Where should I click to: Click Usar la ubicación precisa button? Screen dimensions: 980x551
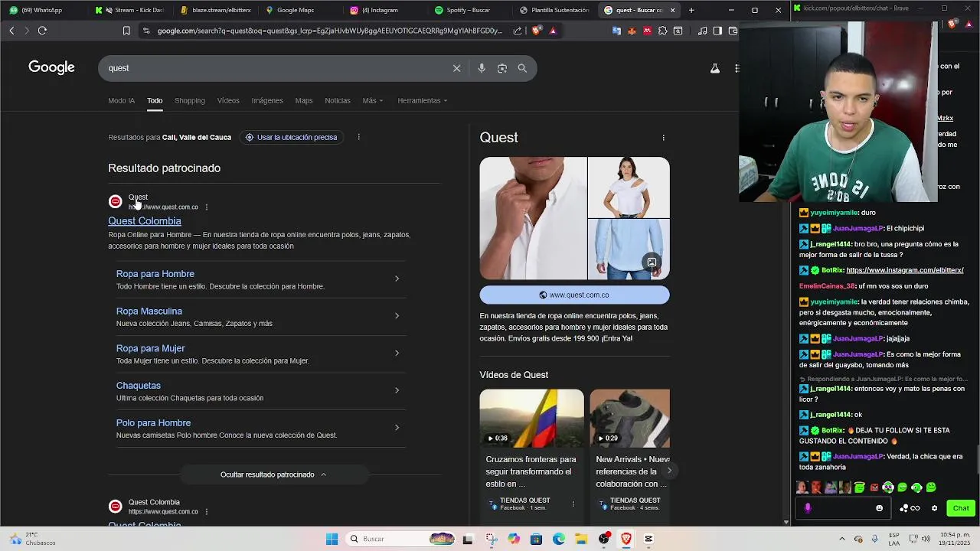point(291,137)
